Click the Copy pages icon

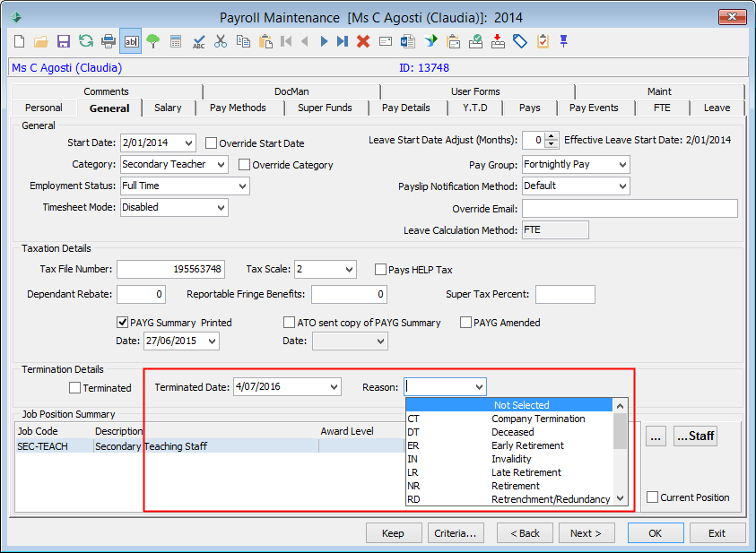coord(243,41)
